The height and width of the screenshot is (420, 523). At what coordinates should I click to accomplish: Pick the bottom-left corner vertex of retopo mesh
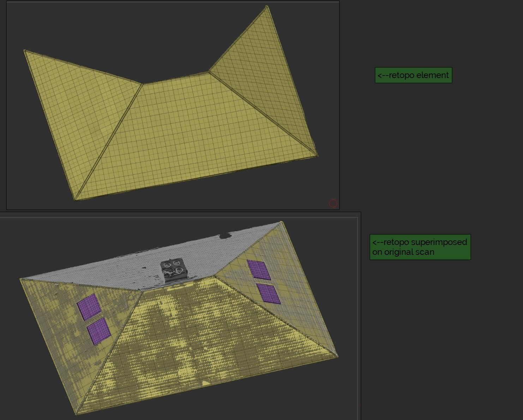tap(75, 200)
